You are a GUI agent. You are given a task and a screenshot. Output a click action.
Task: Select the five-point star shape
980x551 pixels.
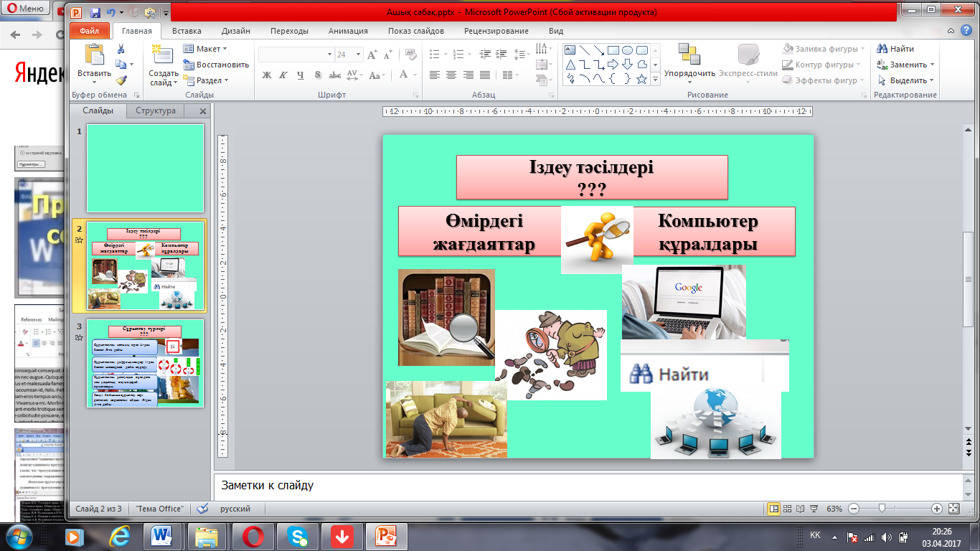click(642, 79)
